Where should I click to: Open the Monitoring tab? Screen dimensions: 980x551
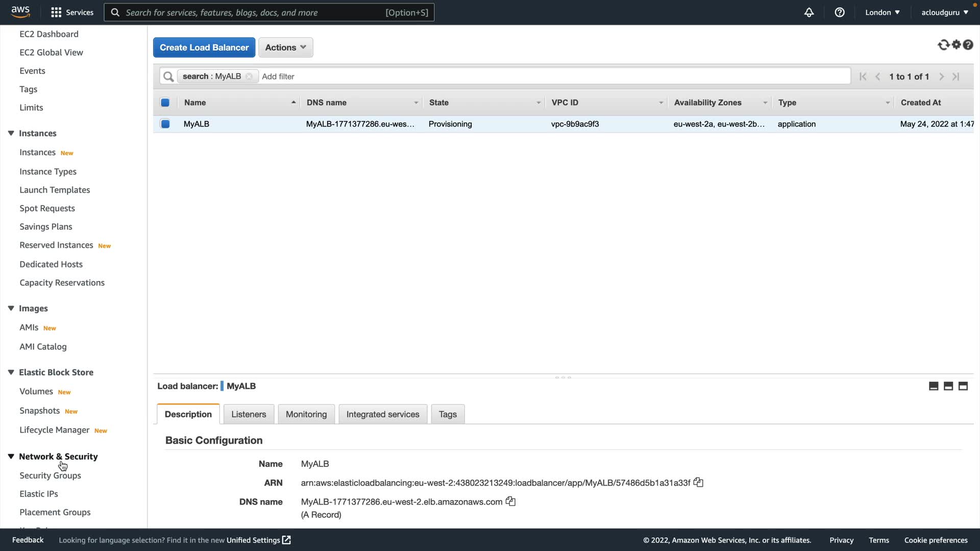pos(306,414)
